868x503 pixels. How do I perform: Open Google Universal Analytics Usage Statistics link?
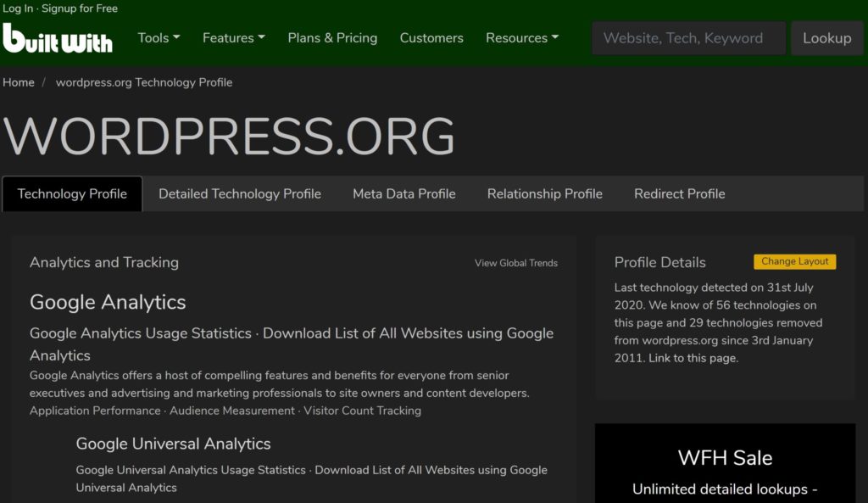[x=191, y=470]
